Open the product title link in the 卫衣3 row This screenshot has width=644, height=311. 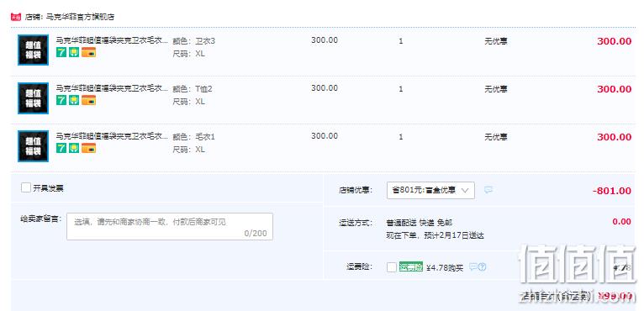(x=112, y=40)
